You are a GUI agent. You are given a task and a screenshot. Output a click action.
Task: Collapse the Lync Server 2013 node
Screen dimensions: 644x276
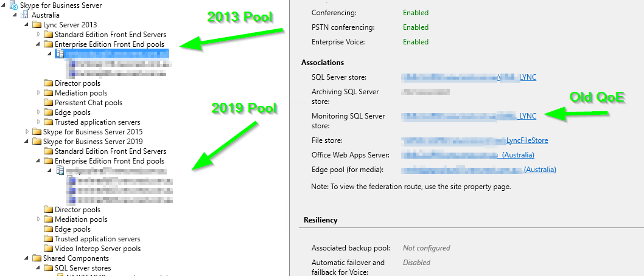point(27,25)
